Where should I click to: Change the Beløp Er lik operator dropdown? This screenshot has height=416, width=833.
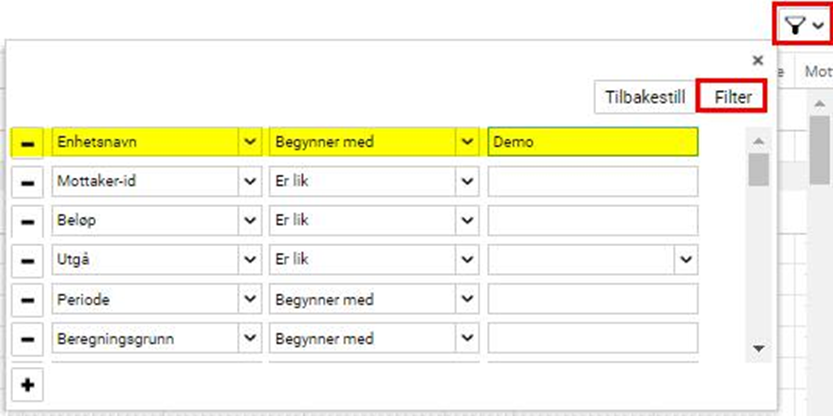[x=466, y=221]
